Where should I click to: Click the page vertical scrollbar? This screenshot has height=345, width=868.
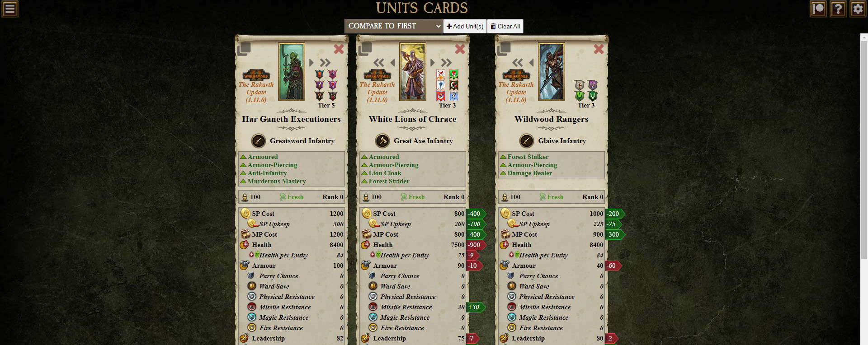tap(864, 189)
